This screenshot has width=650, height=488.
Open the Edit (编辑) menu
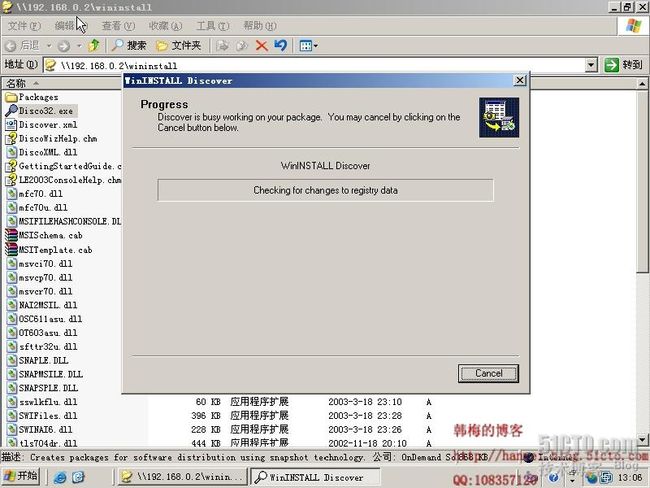[70, 26]
